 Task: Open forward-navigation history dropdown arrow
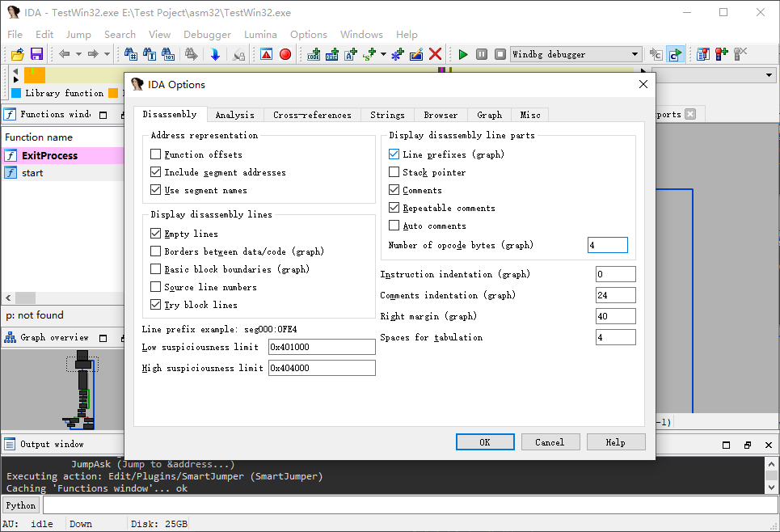pyautogui.click(x=107, y=54)
